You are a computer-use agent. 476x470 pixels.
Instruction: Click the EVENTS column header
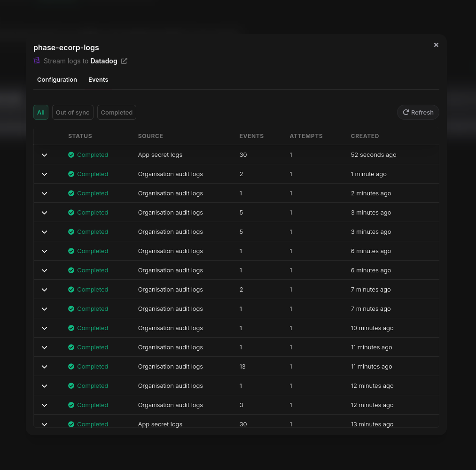(x=251, y=136)
